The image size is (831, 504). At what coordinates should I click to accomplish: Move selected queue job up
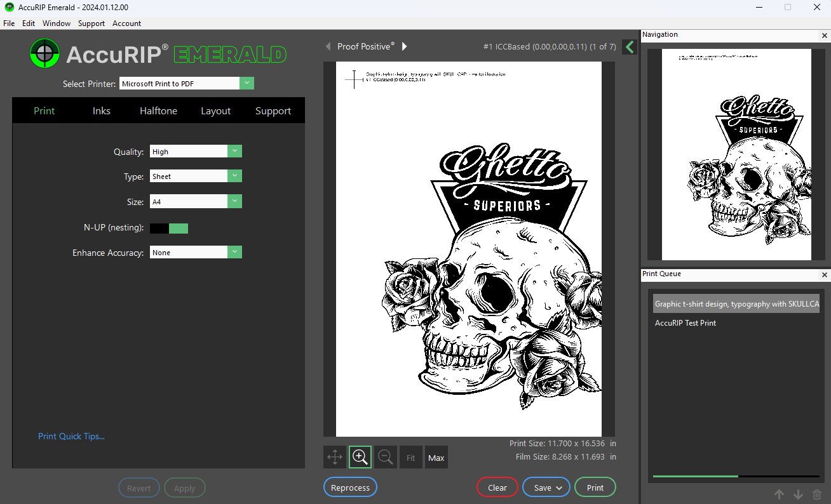(x=780, y=494)
